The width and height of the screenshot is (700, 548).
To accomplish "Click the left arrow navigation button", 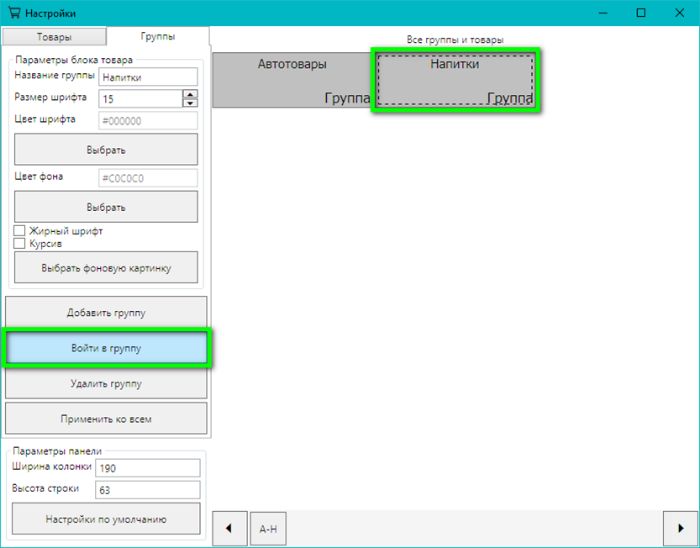I will pos(229,527).
